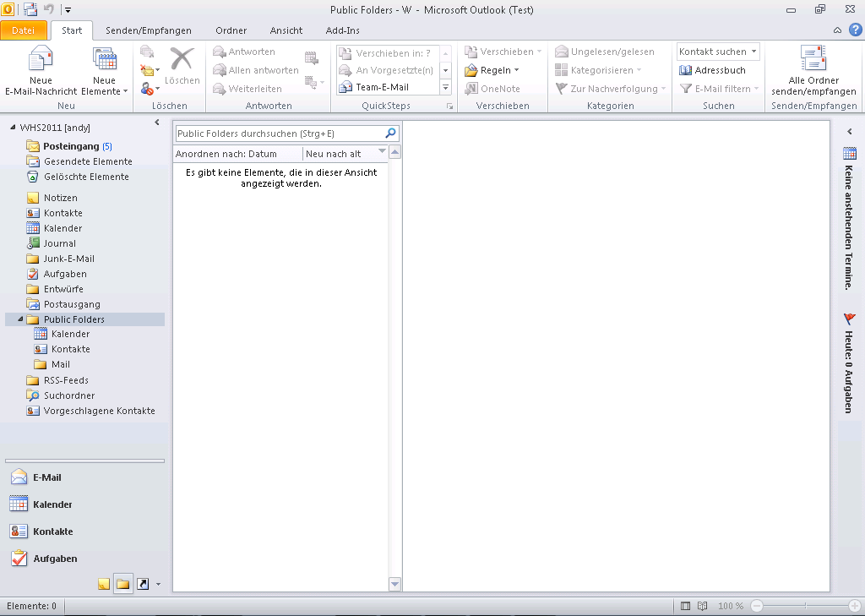The height and width of the screenshot is (616, 865).
Task: Collapse the folder navigation pane
Action: pos(157,123)
